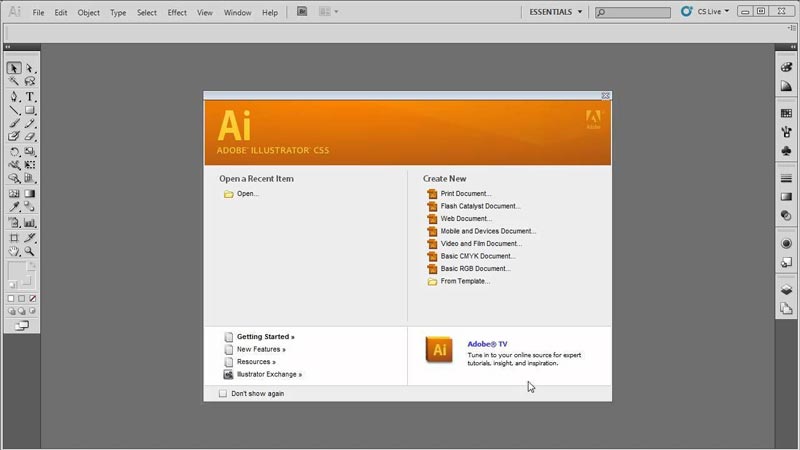Open the CS Live dropdown

click(x=706, y=11)
